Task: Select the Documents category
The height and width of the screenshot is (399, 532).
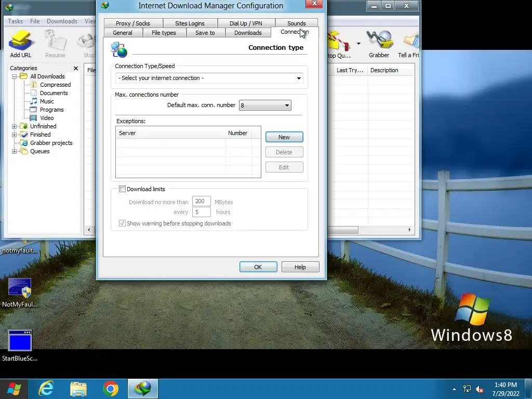Action: pos(49,93)
